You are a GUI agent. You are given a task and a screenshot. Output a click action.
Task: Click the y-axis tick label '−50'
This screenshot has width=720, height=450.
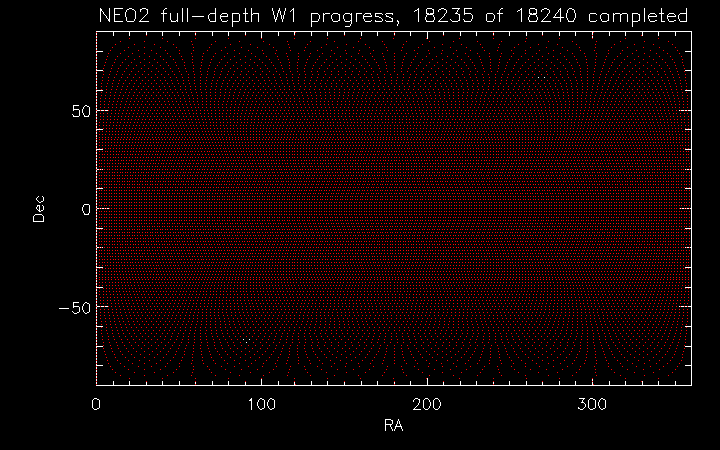75,308
